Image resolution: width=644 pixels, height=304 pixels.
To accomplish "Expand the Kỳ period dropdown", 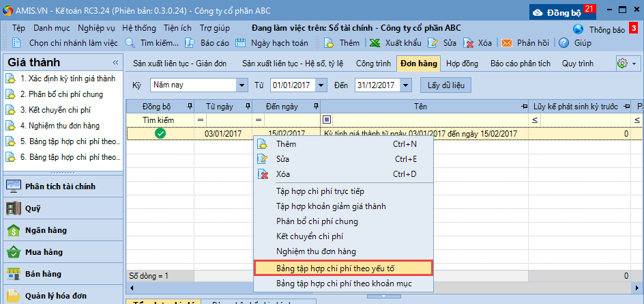I will pyautogui.click(x=241, y=85).
